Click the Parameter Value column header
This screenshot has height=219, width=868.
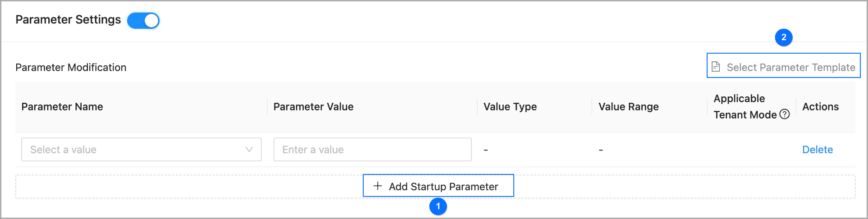click(313, 107)
